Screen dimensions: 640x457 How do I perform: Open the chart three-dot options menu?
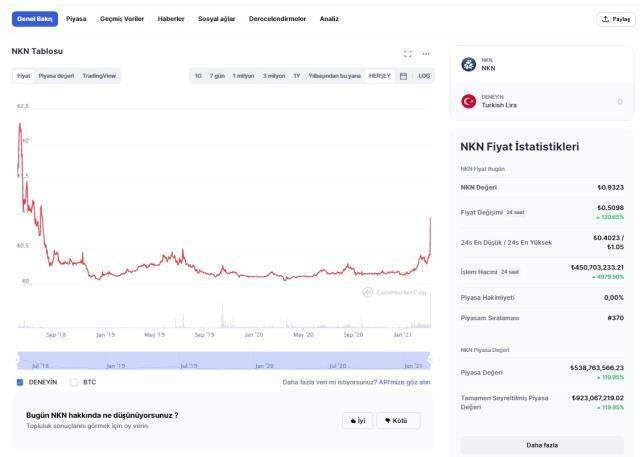426,53
